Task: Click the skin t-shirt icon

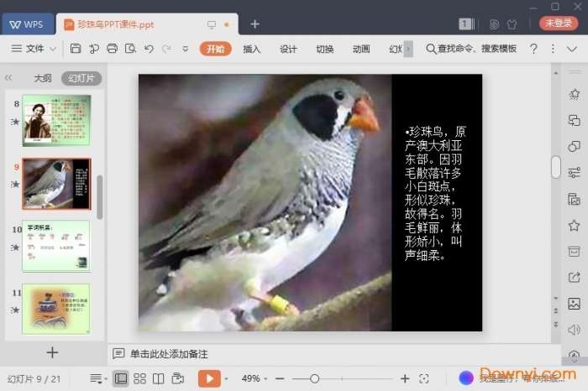Action: (x=512, y=24)
